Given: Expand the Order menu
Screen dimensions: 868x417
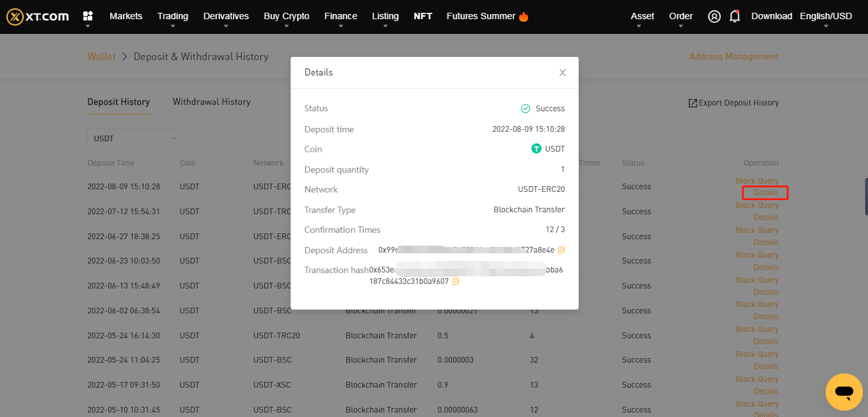Looking at the screenshot, I should 680,17.
